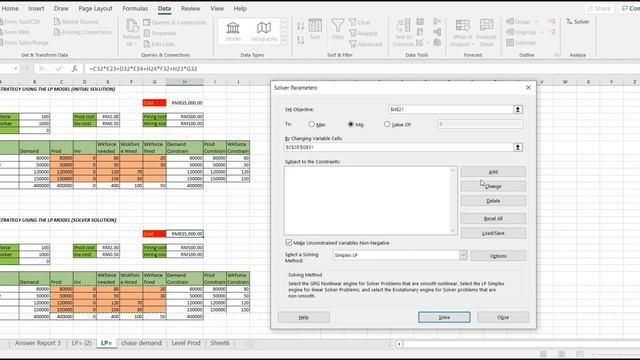This screenshot has height=360, width=640.
Task: Collapse dialog via the Set Objective range selector
Action: 518,109
